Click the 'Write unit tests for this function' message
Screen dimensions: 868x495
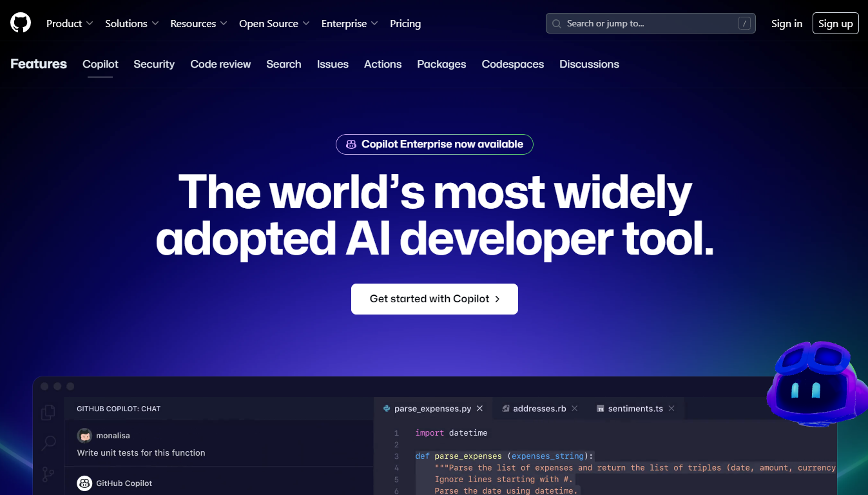tap(141, 453)
